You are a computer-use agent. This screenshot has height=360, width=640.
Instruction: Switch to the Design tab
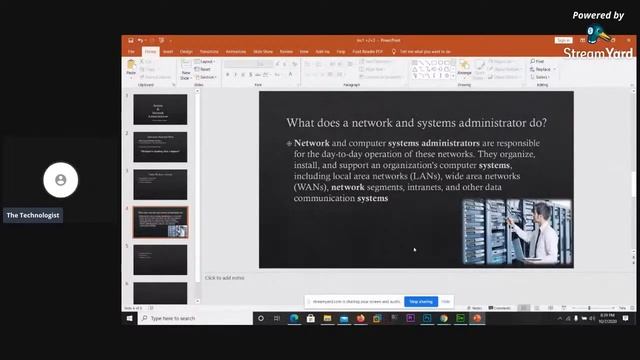(186, 52)
